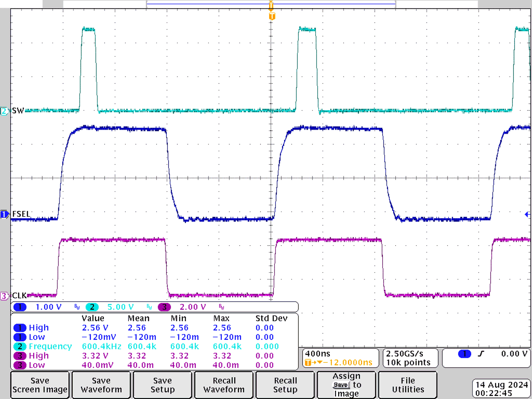This screenshot has height=399, width=532.
Task: Open channel 3 scale 2.00 V selector
Action: 193,307
